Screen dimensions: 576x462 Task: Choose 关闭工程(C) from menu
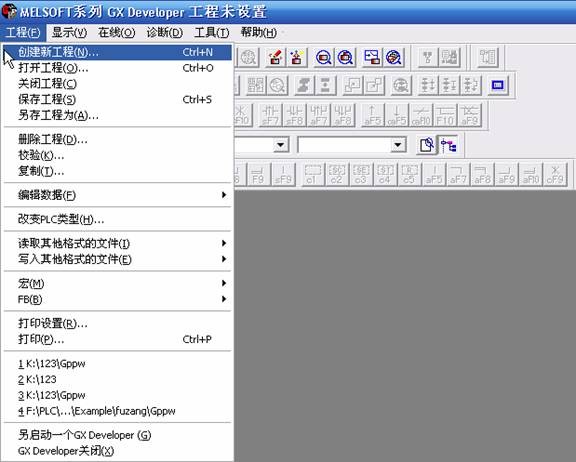118,84
